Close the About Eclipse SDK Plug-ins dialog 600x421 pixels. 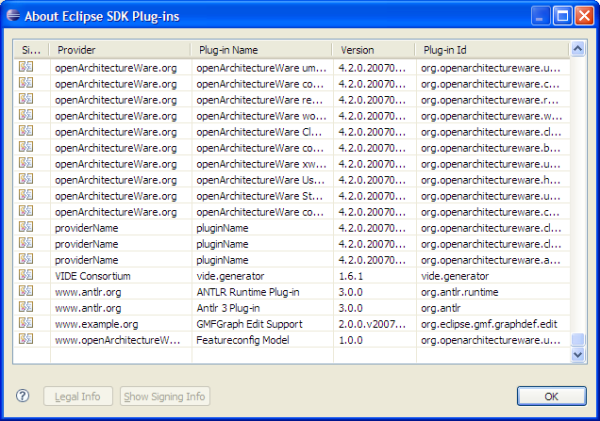point(584,16)
